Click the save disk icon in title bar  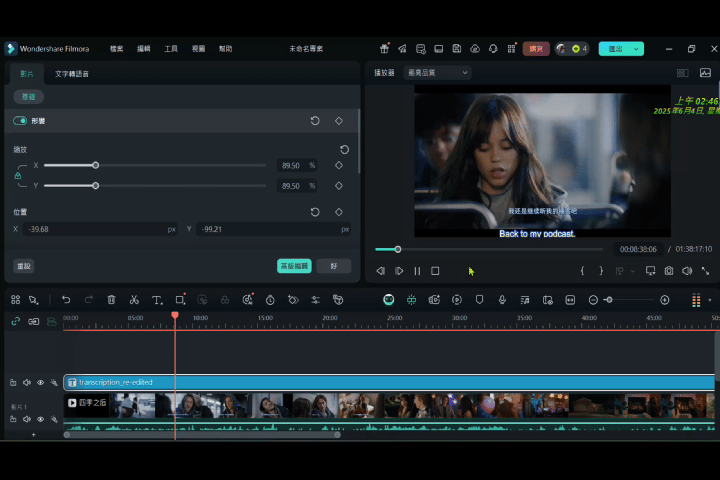point(457,48)
